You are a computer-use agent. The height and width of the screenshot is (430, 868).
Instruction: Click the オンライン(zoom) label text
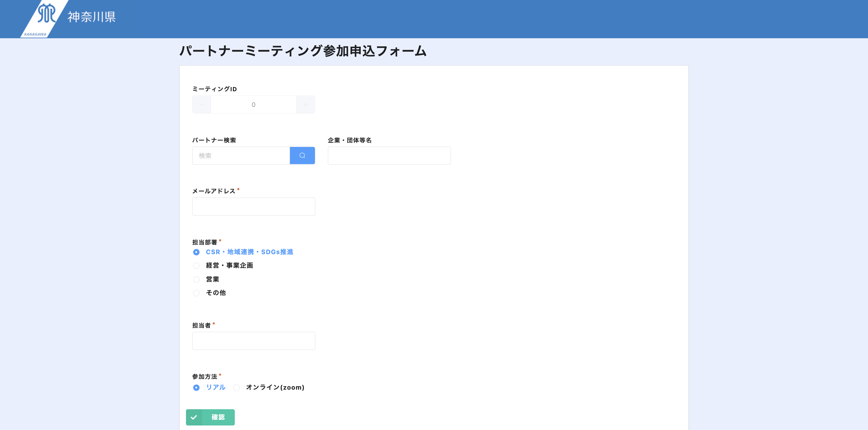[x=275, y=387]
